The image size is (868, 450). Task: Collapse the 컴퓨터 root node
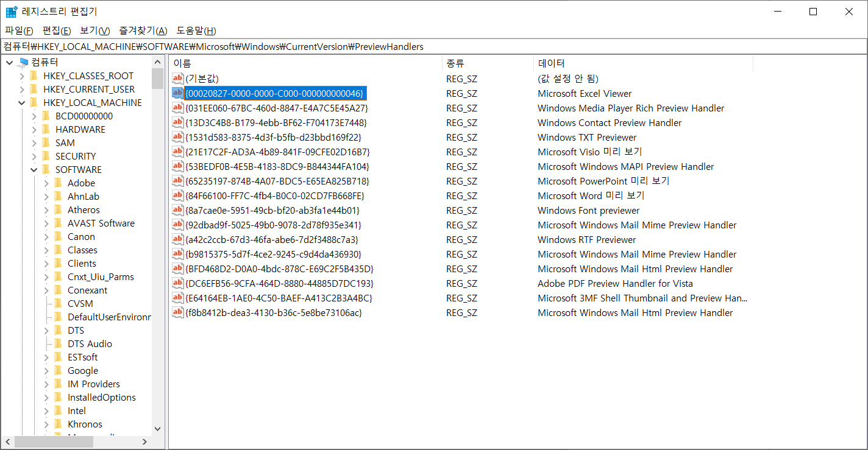pos(10,62)
